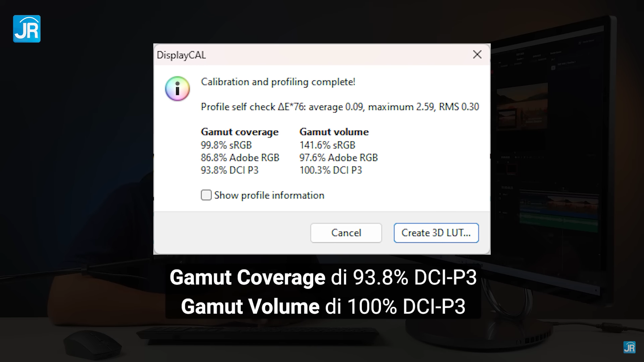The image size is (644, 362).
Task: Click the 100.3% DCI P3 volume value
Action: 331,170
